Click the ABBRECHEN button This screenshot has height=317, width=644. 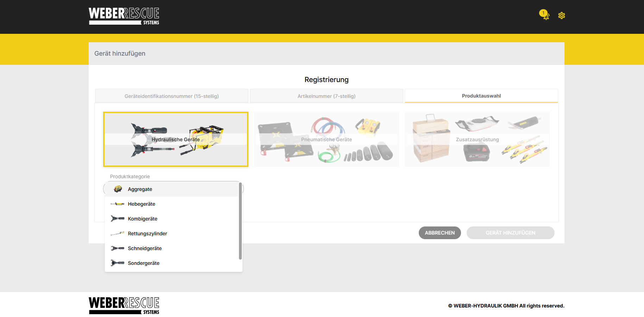[440, 233]
